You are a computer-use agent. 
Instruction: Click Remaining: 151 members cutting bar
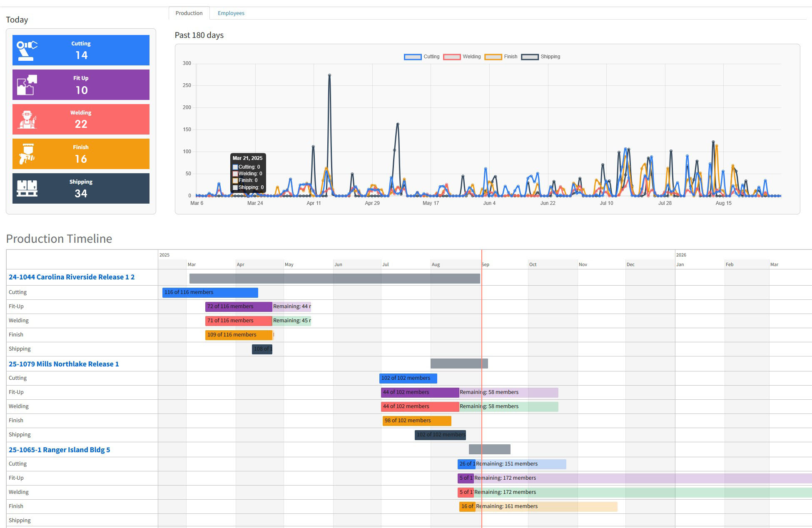(521, 464)
